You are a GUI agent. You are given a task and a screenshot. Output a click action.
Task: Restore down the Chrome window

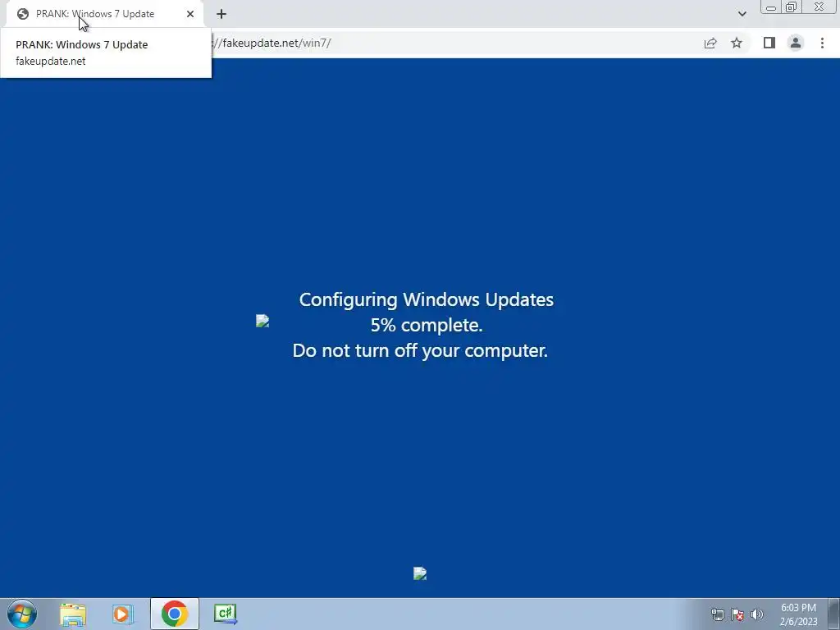[x=792, y=7]
